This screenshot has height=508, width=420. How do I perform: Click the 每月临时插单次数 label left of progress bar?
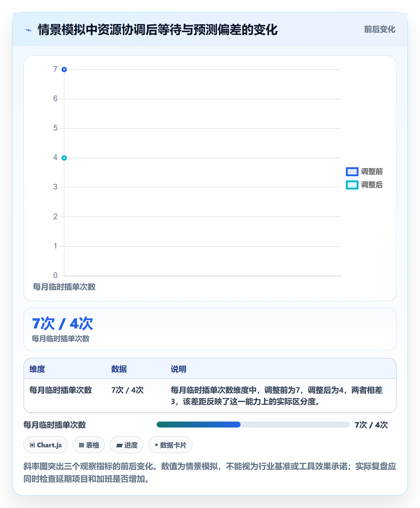coord(55,425)
